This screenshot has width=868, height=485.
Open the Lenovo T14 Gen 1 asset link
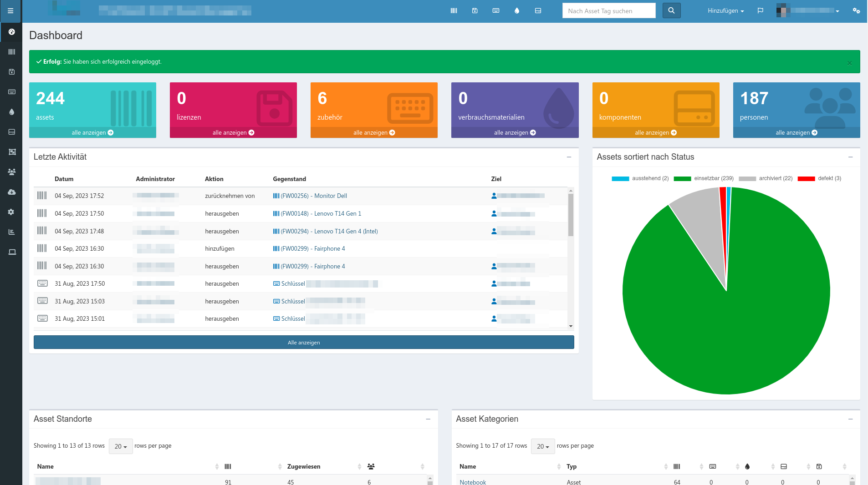(320, 213)
